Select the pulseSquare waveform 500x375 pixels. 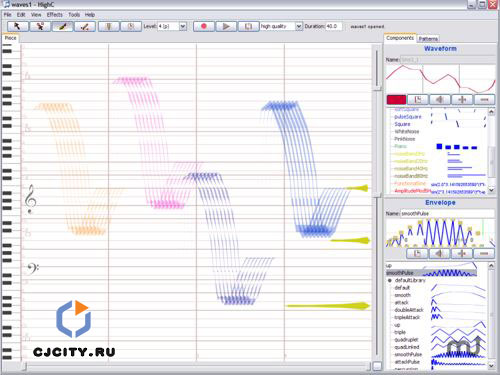(408, 117)
